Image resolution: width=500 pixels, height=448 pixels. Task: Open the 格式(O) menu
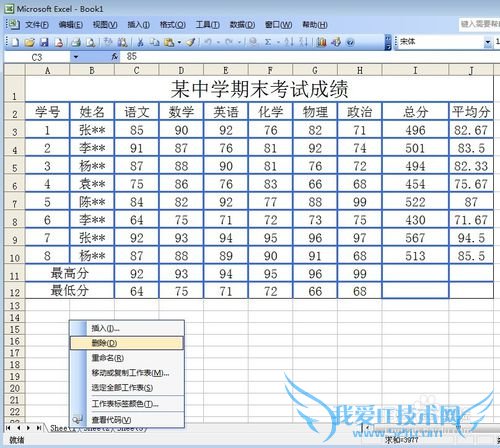coord(173,25)
